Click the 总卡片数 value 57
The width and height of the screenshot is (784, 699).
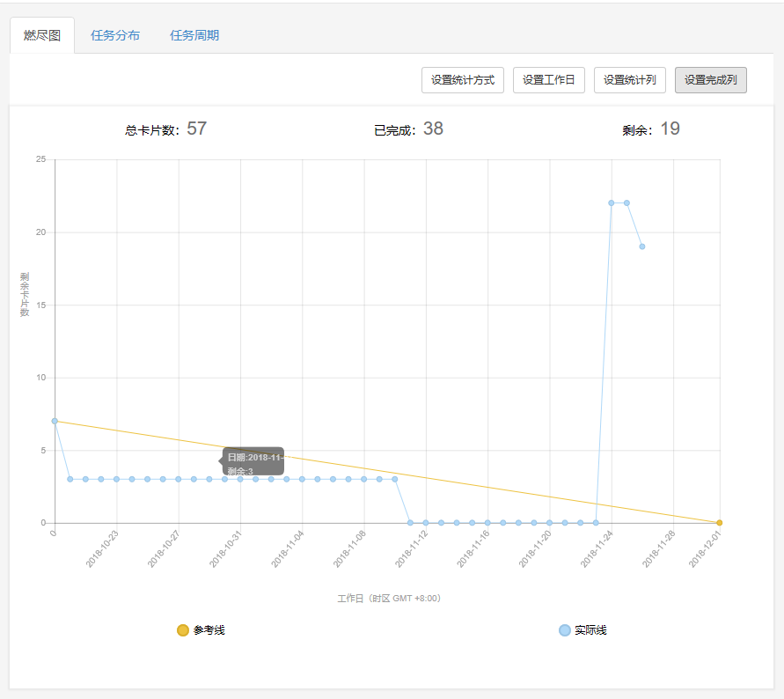(x=196, y=129)
